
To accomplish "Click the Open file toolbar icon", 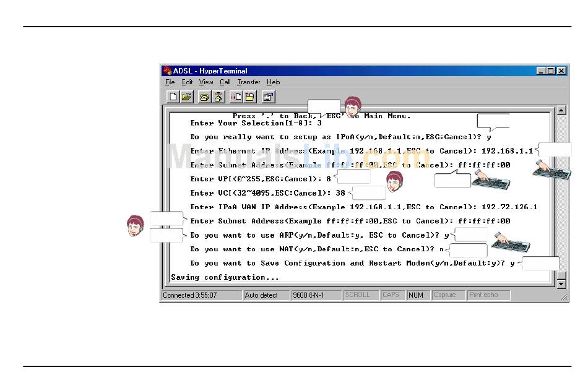I will point(186,97).
